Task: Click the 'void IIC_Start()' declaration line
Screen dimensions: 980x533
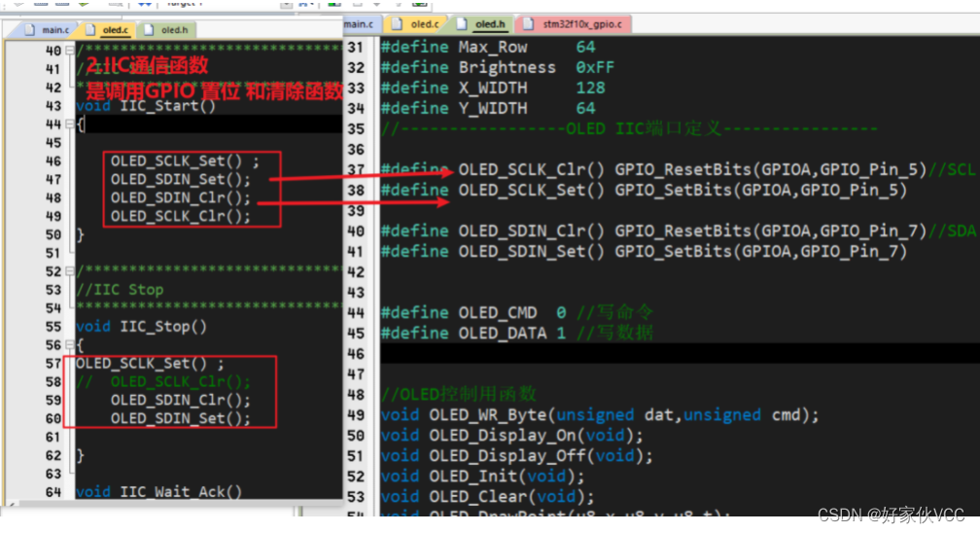Action: (x=146, y=106)
